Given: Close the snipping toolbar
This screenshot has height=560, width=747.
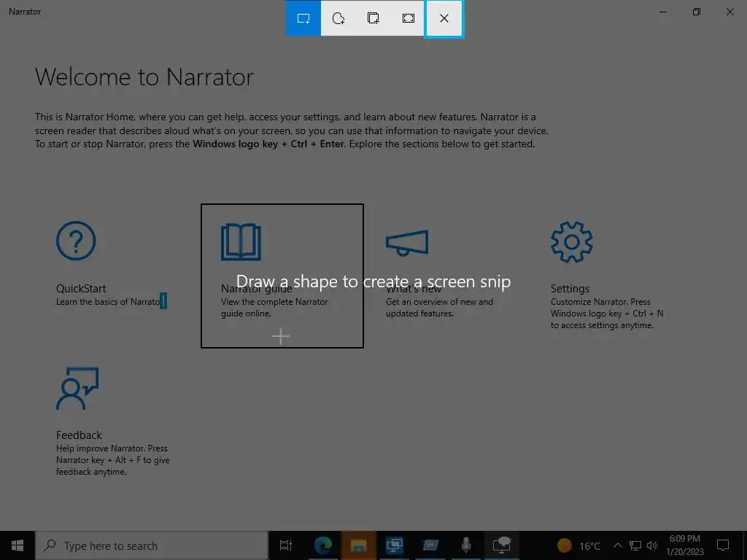Looking at the screenshot, I should pyautogui.click(x=444, y=18).
